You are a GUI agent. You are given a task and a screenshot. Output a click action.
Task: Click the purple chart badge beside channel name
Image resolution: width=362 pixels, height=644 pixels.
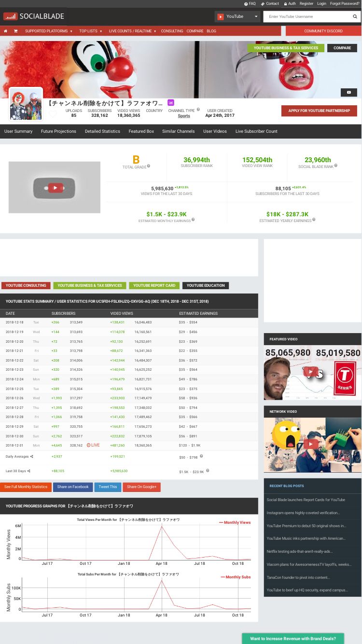pos(171,103)
